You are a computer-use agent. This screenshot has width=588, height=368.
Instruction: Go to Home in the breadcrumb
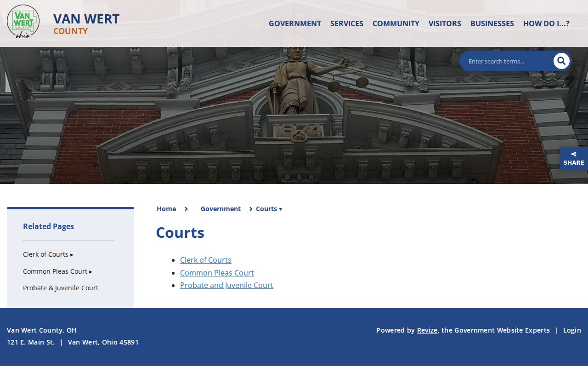tap(166, 209)
